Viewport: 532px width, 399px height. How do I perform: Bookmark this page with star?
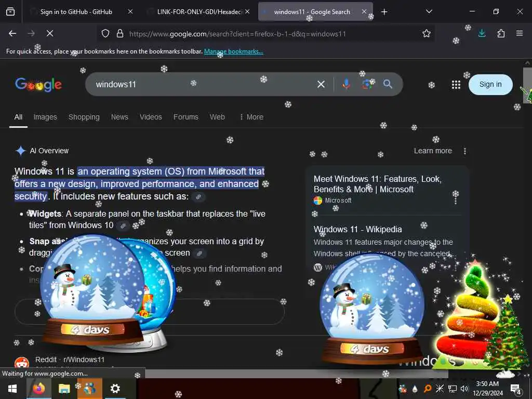point(427,34)
